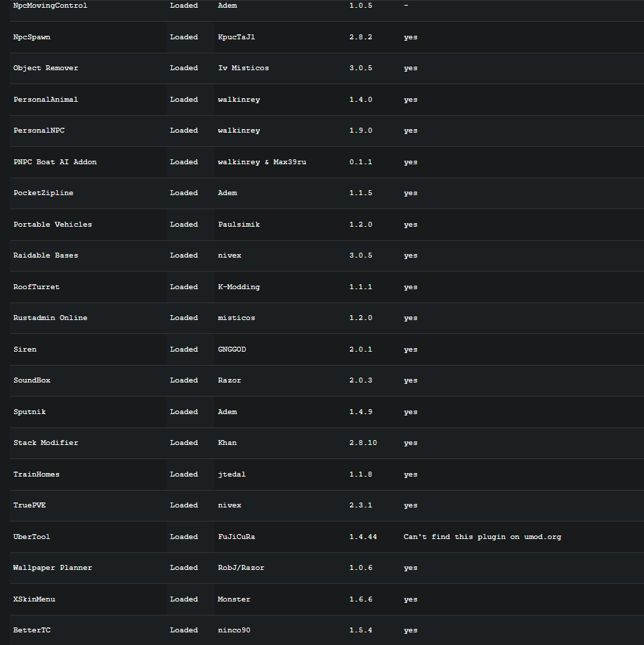Click the author Monster
This screenshot has width=644, height=645.
tap(234, 600)
